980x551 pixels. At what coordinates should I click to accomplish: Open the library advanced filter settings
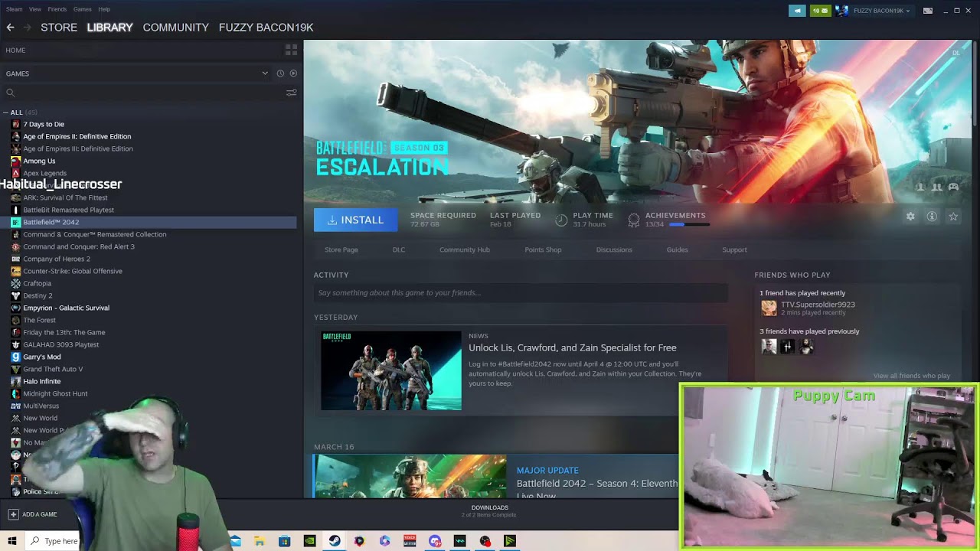[x=291, y=93]
